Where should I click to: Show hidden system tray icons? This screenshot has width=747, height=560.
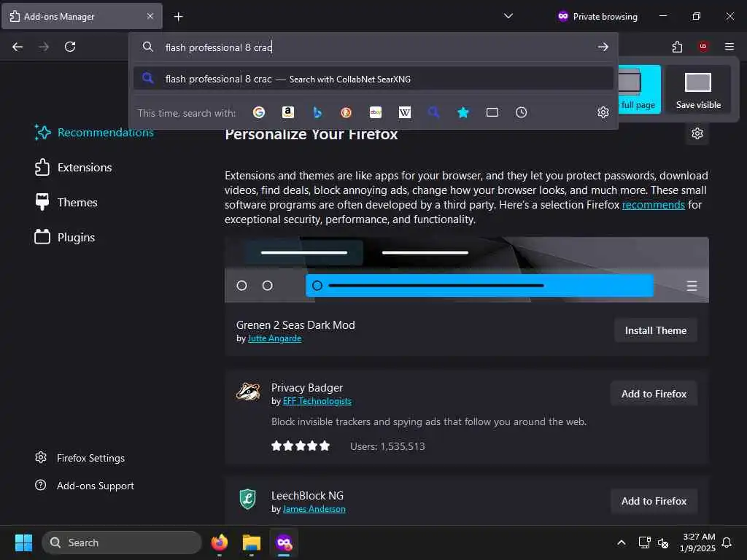pos(622,542)
